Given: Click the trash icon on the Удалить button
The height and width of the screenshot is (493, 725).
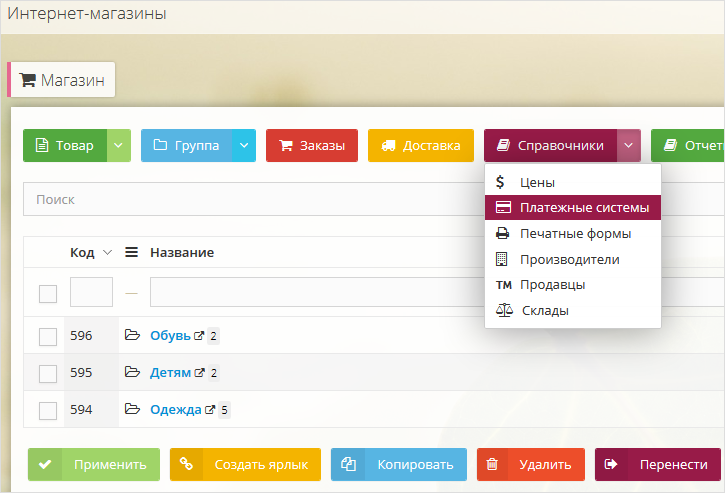Looking at the screenshot, I should click(x=493, y=464).
